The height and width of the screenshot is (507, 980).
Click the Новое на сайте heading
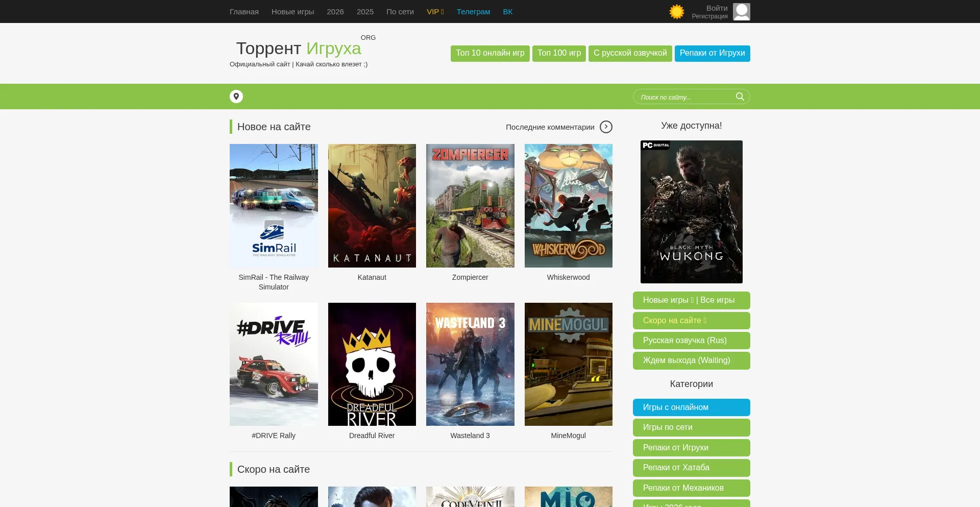tap(274, 127)
